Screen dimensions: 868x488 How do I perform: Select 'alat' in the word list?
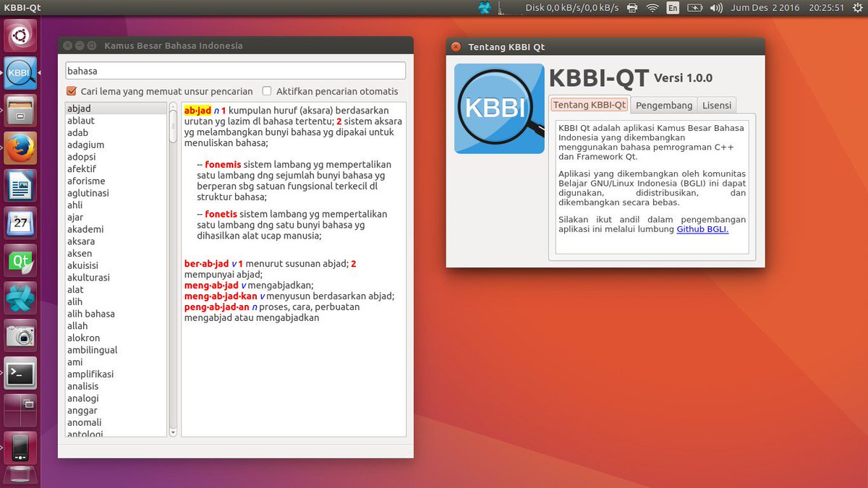click(x=116, y=289)
